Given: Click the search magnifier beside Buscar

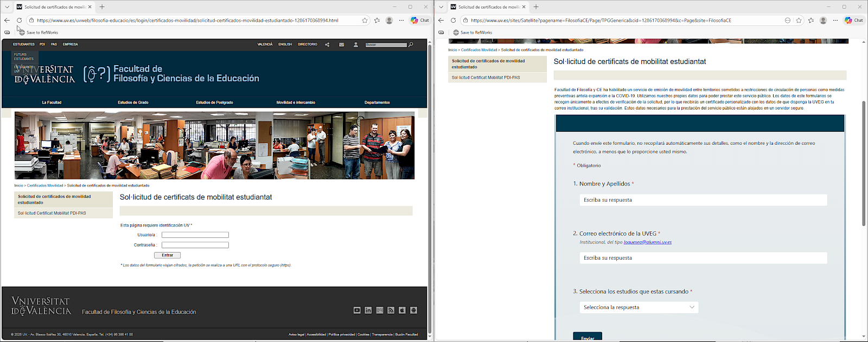Looking at the screenshot, I should 411,44.
